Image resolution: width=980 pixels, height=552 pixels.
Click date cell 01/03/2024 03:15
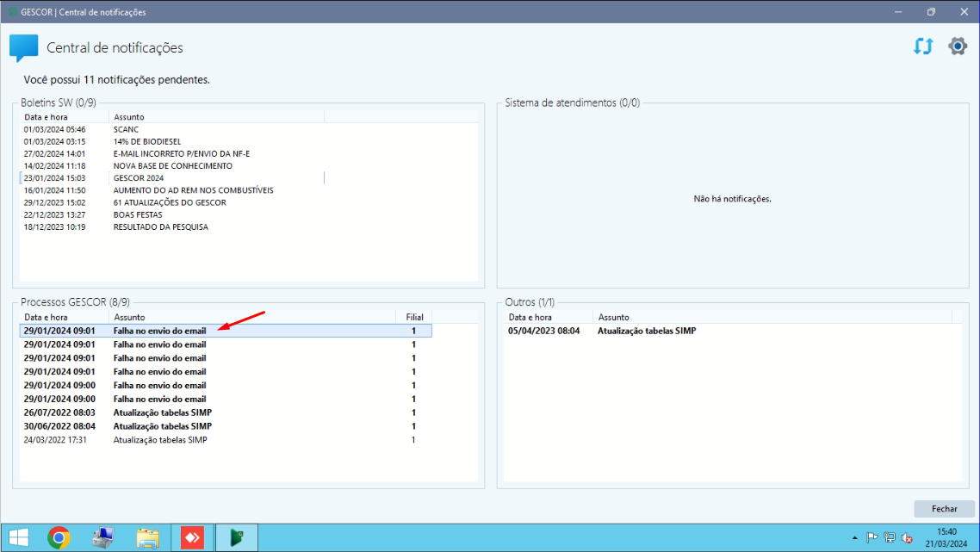[x=55, y=141]
